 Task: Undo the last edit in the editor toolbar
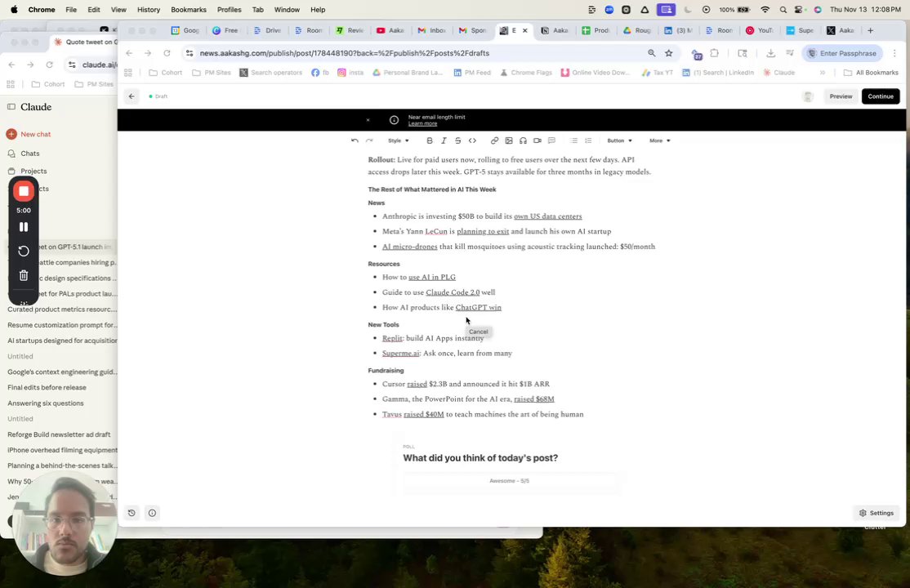click(x=355, y=140)
